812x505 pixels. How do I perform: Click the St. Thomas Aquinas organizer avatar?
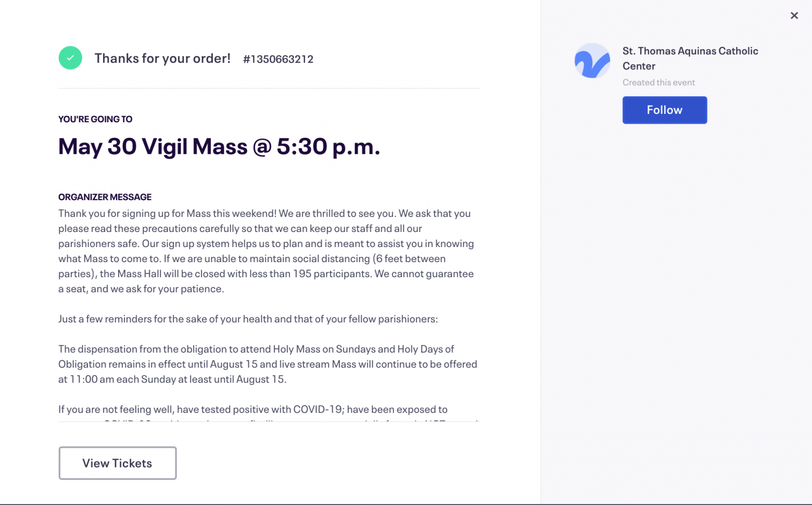(592, 61)
